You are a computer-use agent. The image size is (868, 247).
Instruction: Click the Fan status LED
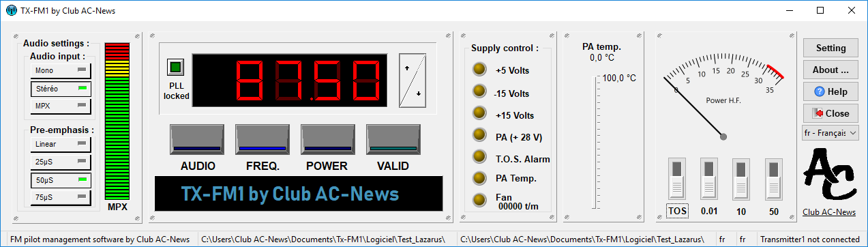(x=480, y=199)
